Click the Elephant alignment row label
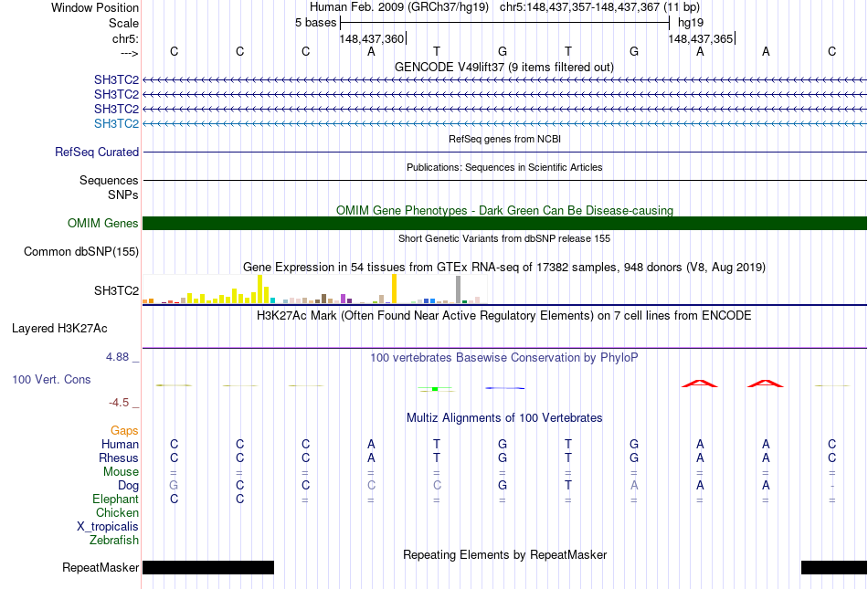This screenshot has width=868, height=589. pyautogui.click(x=116, y=499)
